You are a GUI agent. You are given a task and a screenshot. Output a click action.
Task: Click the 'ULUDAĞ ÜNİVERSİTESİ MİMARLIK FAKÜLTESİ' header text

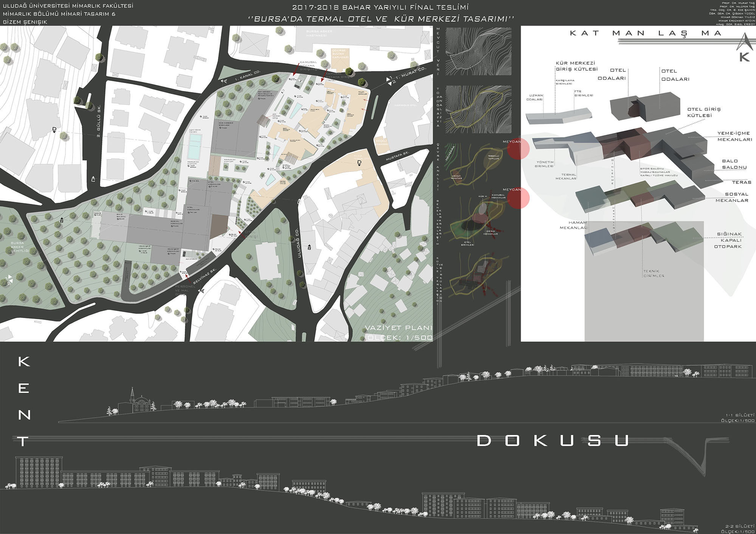[68, 6]
